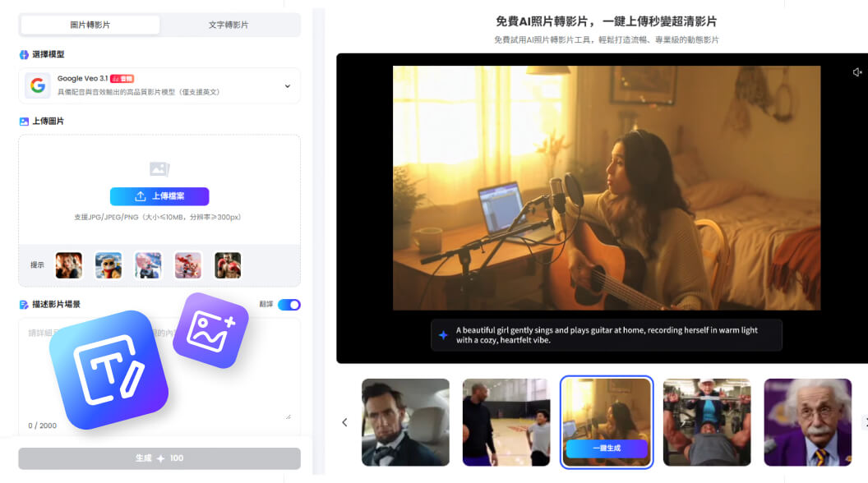Image resolution: width=868 pixels, height=483 pixels.
Task: Select the pink-haired character prompt sample
Action: (x=148, y=265)
